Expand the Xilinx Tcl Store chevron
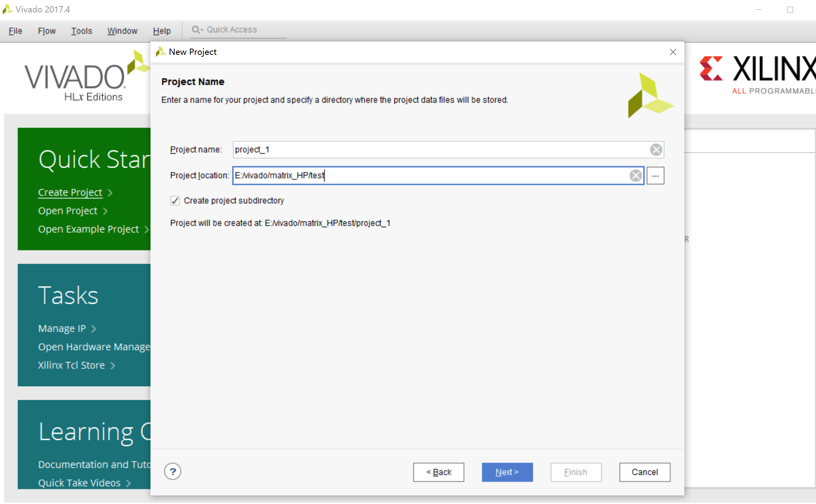This screenshot has height=504, width=816. (113, 366)
